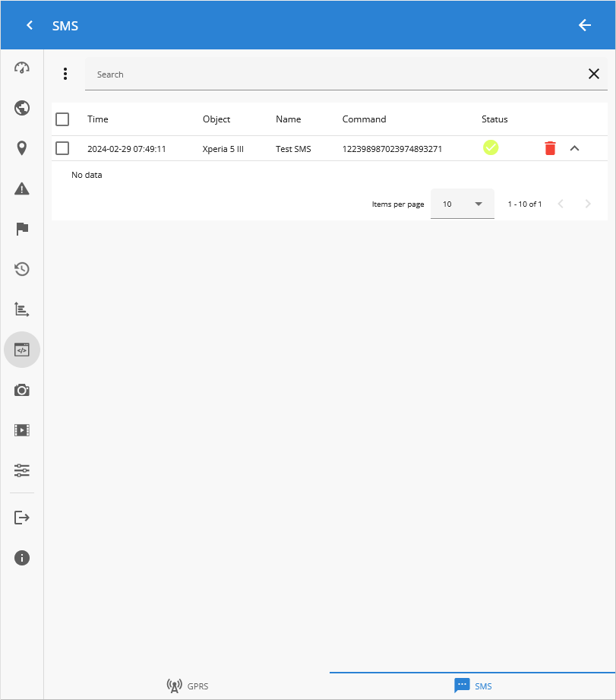The height and width of the screenshot is (700, 616).
Task: Open the three-dot options menu beside search
Action: 65,74
